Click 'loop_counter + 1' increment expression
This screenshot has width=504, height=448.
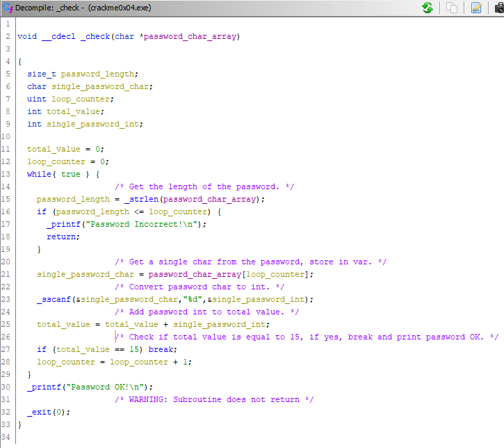(x=149, y=362)
